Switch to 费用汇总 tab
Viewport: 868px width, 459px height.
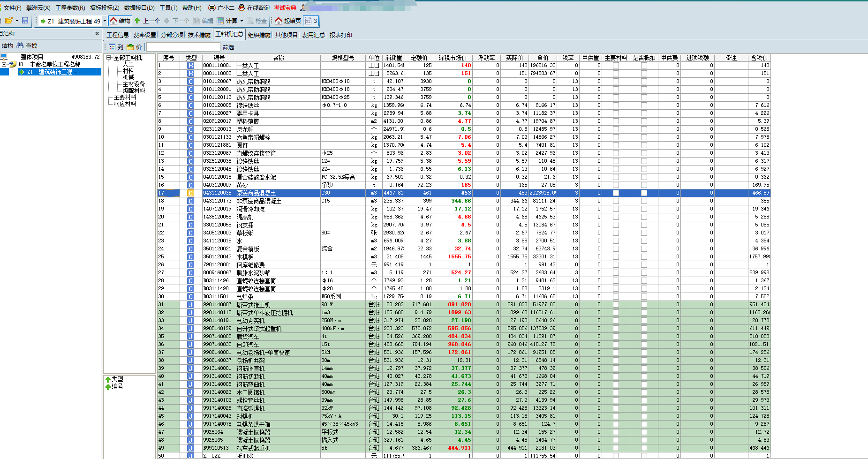click(x=313, y=35)
